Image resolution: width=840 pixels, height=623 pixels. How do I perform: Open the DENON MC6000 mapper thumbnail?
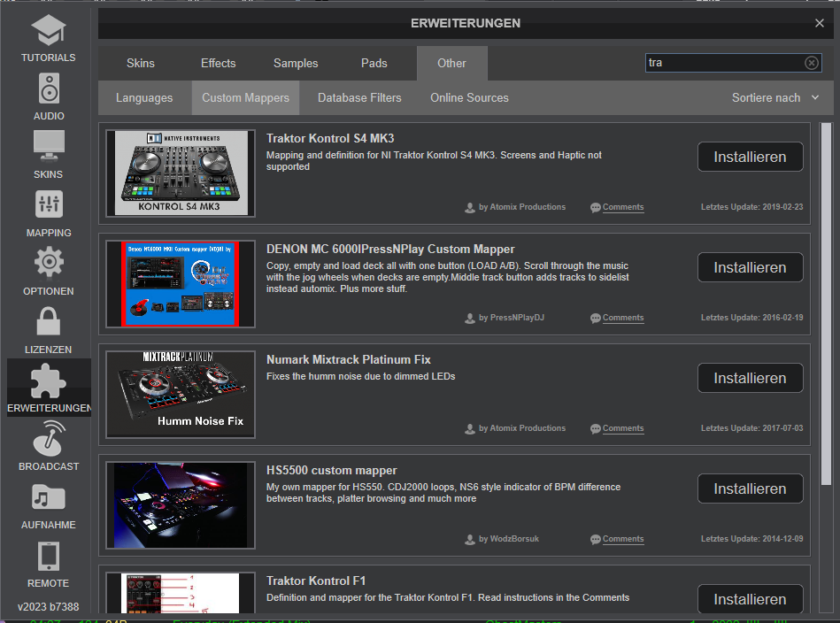181,284
